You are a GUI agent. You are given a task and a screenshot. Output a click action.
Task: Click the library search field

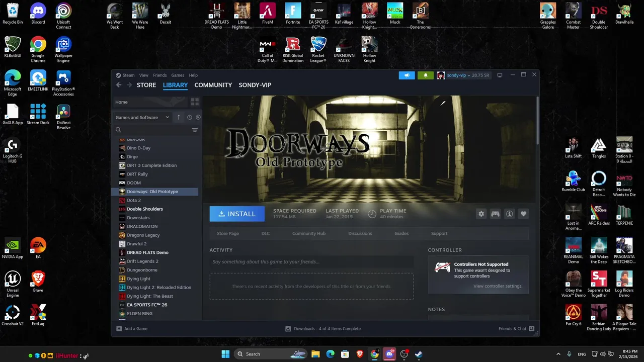pyautogui.click(x=151, y=130)
